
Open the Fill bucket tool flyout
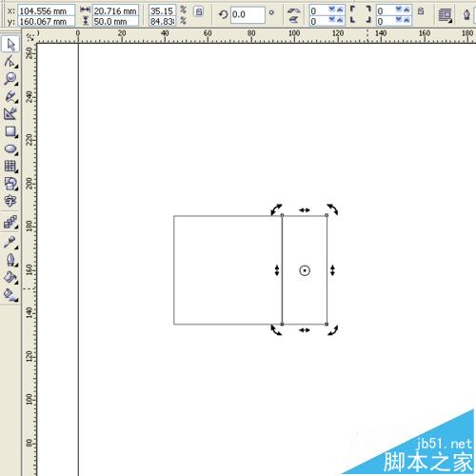coord(10,277)
